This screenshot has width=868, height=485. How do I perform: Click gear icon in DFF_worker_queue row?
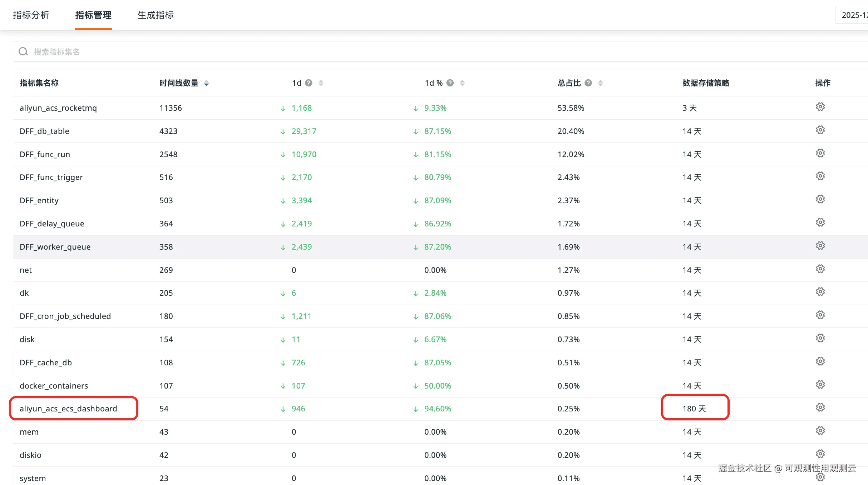coord(820,246)
